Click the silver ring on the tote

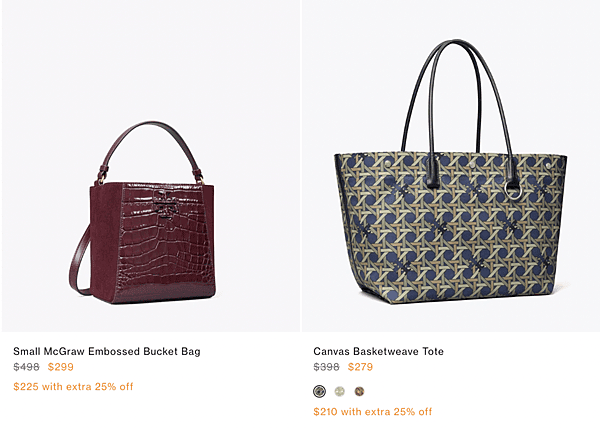click(512, 189)
